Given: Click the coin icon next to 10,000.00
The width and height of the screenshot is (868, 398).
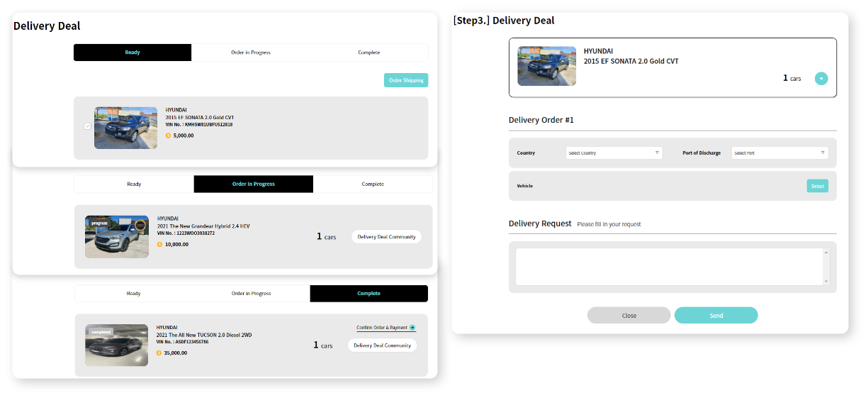Looking at the screenshot, I should click(159, 244).
